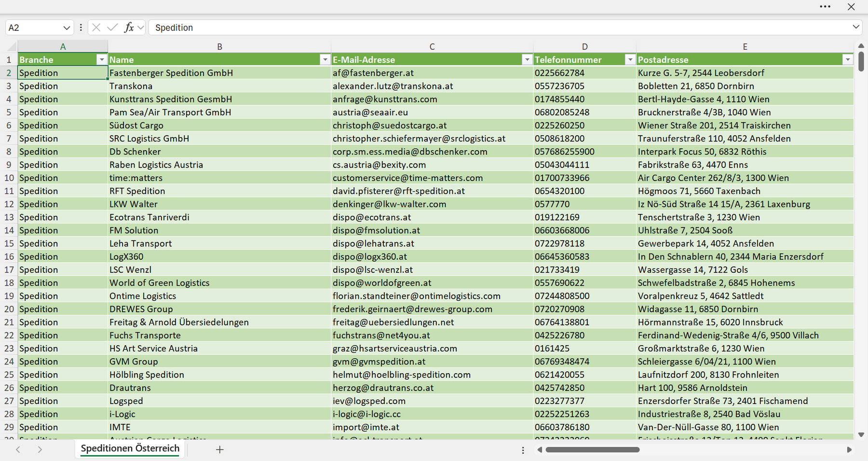The image size is (868, 461).
Task: Select cell florian.standteiner@ontimelogistics.com
Action: 432,296
